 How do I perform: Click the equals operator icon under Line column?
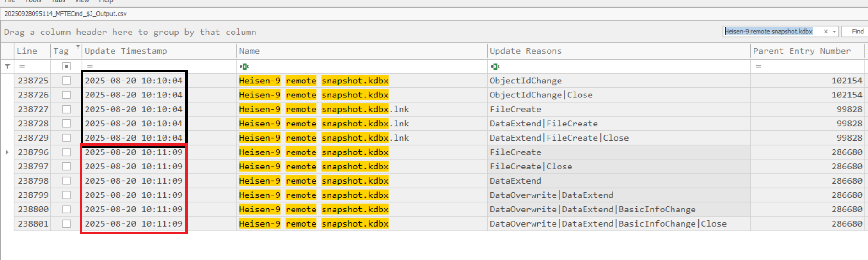pos(22,66)
